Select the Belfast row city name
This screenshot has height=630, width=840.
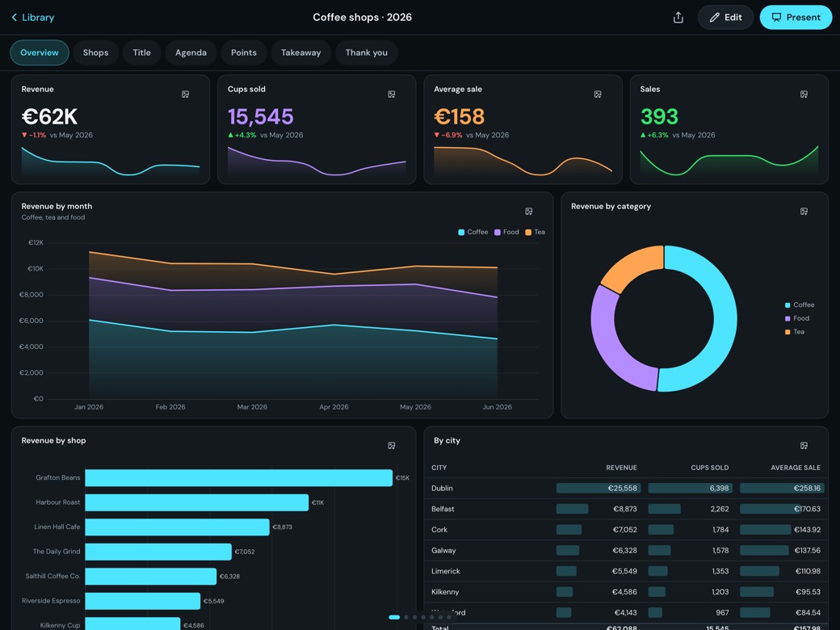(x=443, y=509)
